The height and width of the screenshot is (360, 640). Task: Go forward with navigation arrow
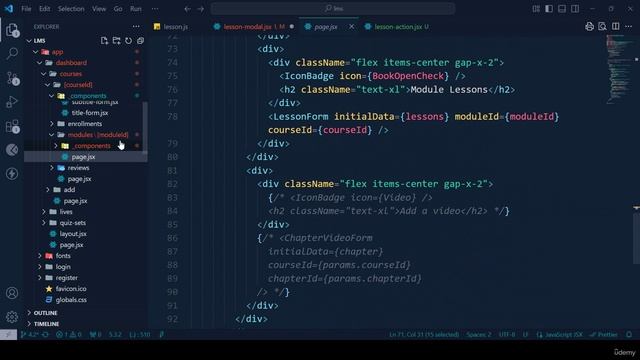tap(200, 9)
